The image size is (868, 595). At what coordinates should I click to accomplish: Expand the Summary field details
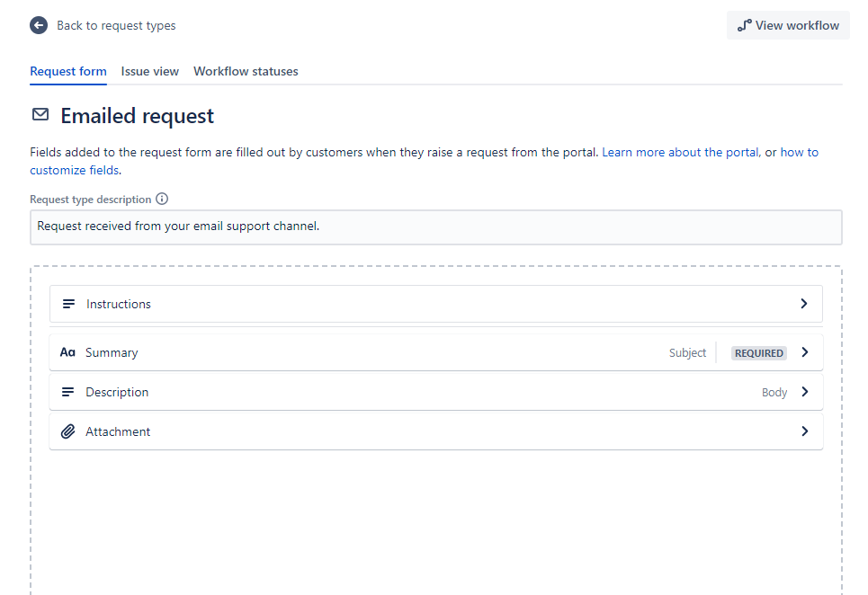pyautogui.click(x=804, y=352)
